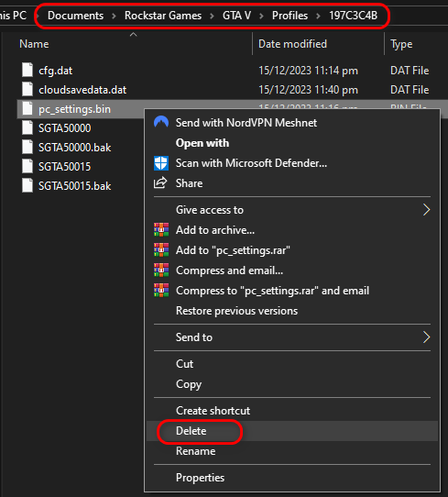The width and height of the screenshot is (448, 497).
Task: Open Properties from the context menu
Action: 292,478
